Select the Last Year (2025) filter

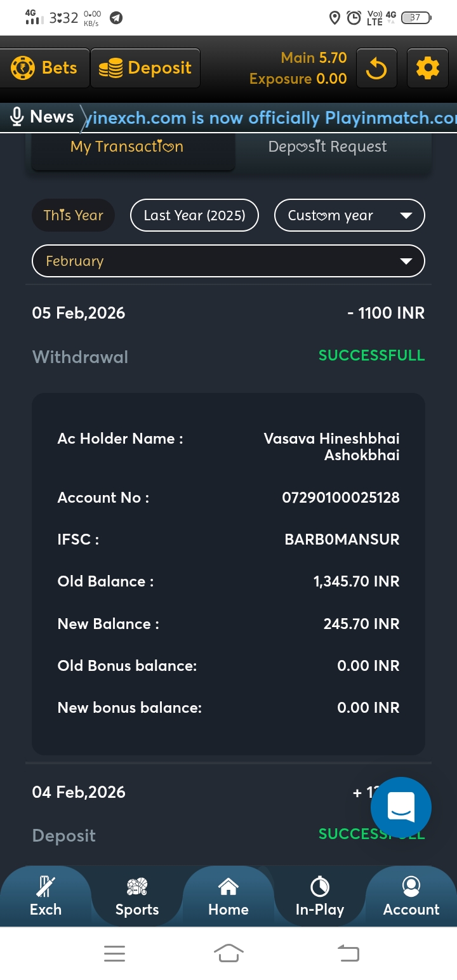(194, 215)
